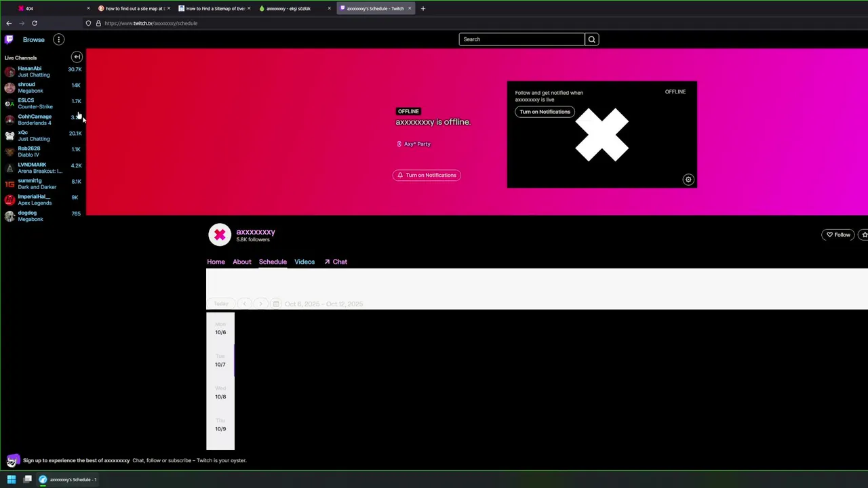
Task: Open Task View on the taskbar
Action: pos(28,479)
